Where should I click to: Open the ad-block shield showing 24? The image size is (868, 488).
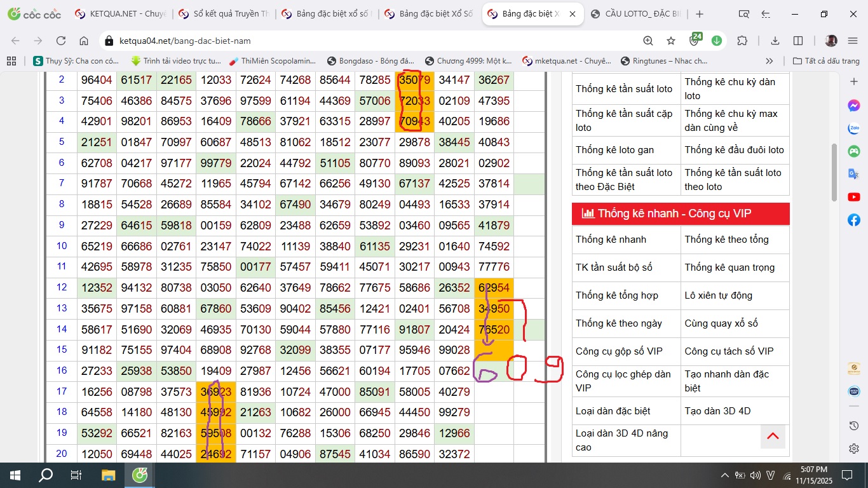coord(695,41)
